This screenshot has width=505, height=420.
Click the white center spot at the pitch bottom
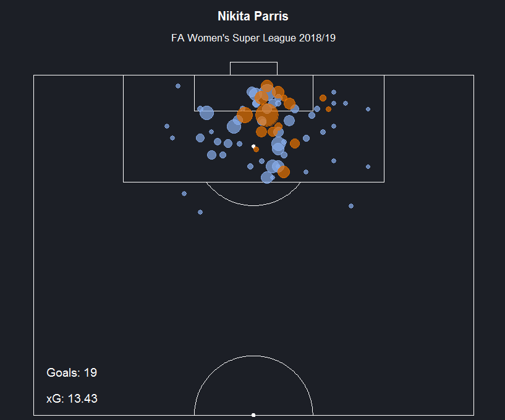click(253, 415)
